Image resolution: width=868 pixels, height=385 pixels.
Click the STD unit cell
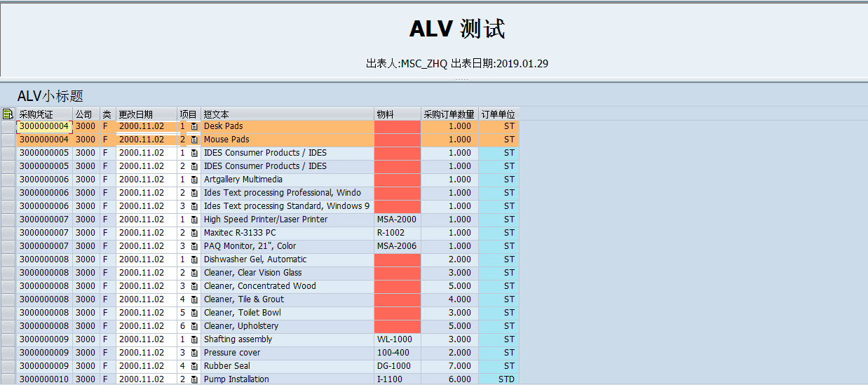click(499, 379)
